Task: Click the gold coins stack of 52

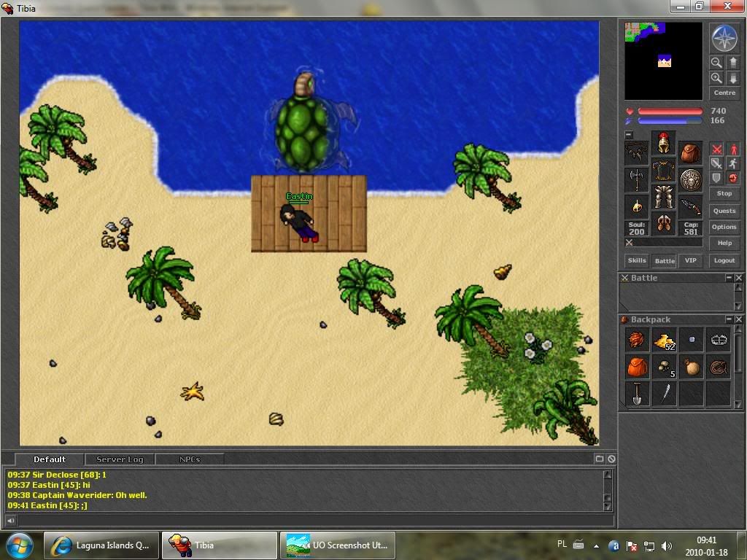Action: 664,340
